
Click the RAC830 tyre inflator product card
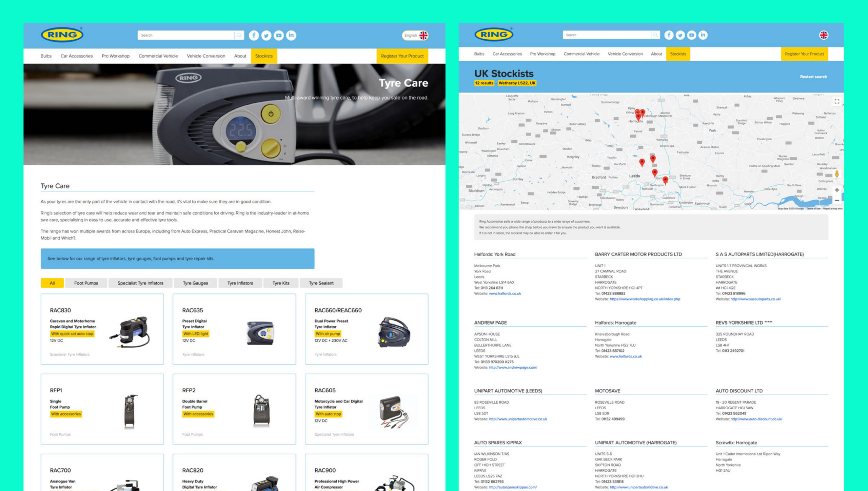[x=102, y=329]
